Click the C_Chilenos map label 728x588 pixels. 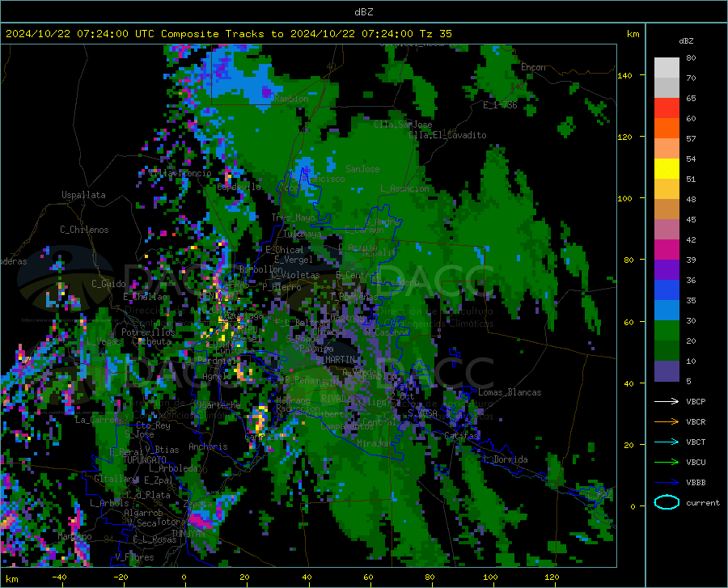click(84, 230)
